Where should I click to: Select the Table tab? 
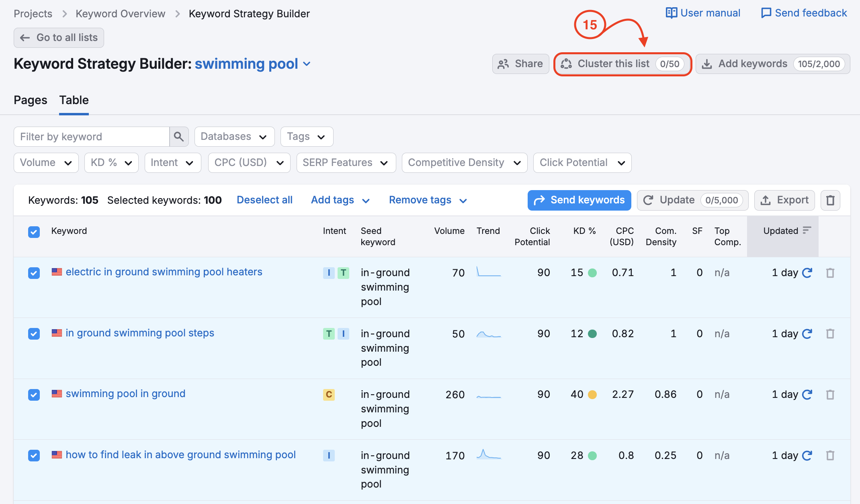[74, 100]
